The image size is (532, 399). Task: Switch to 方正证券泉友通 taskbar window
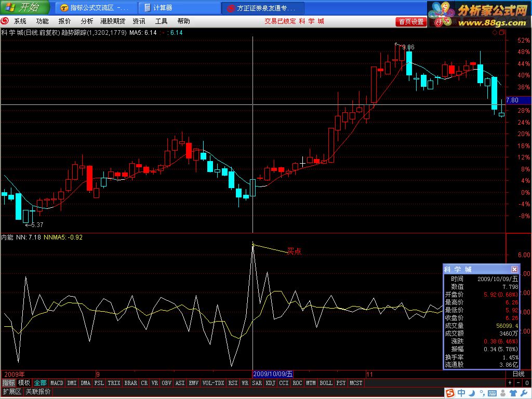click(x=263, y=8)
